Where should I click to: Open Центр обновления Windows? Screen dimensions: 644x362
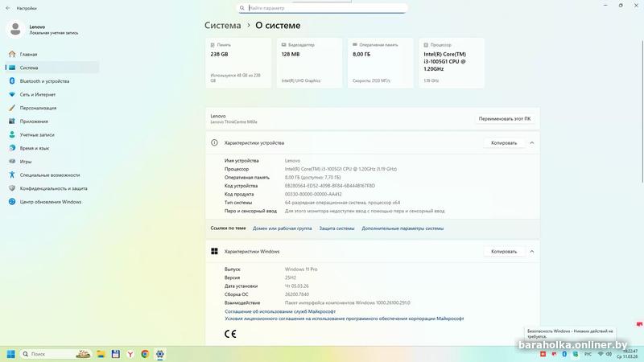click(x=52, y=202)
